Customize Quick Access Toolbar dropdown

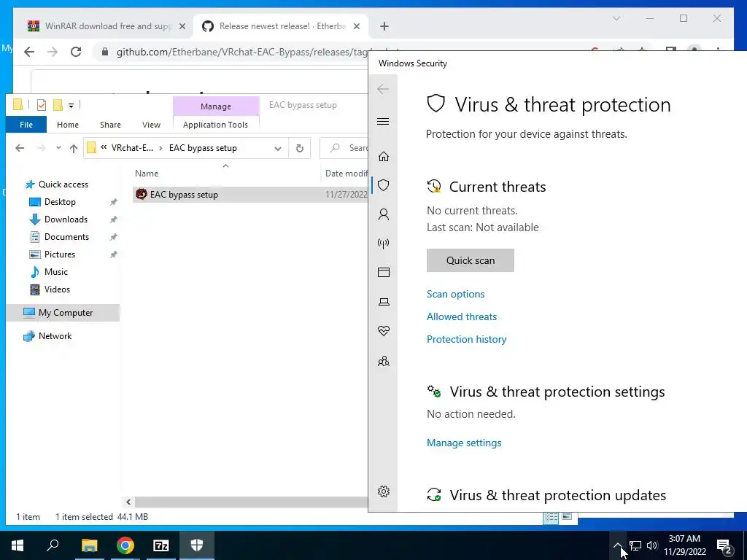pyautogui.click(x=71, y=105)
